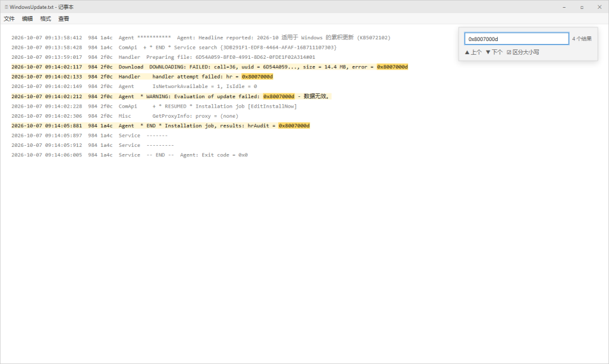Click timestamp "09:14:05:897" on Service line
The width and height of the screenshot is (609, 364).
[63, 135]
